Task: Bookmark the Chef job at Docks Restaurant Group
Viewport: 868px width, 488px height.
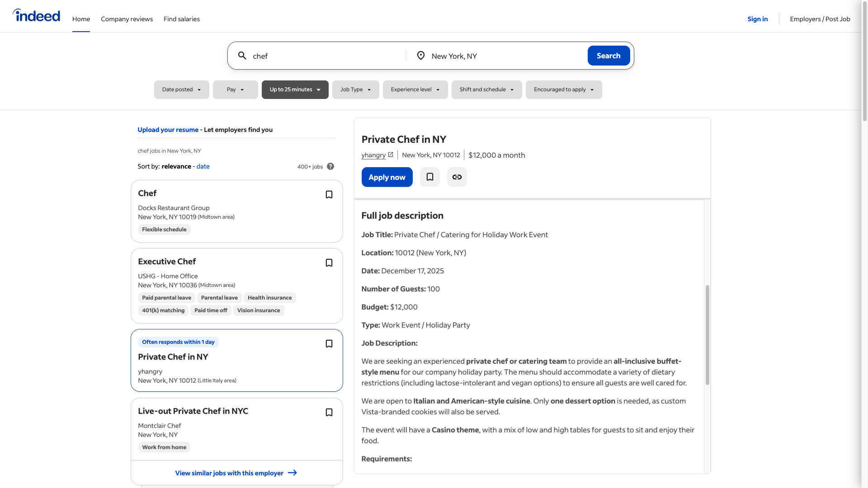Action: [x=329, y=195]
